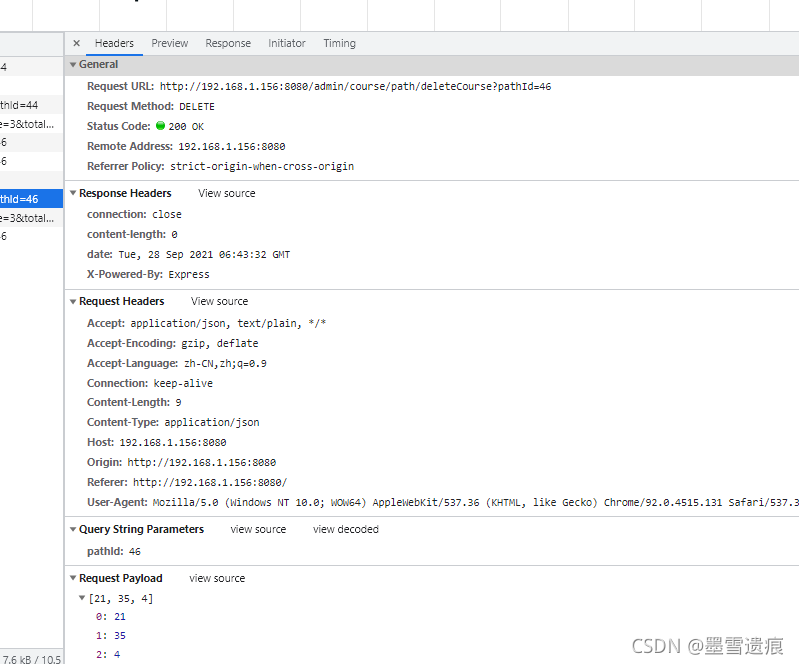Click the content-length: 0 response header
Viewport: 799px width, 664px height.
coord(132,234)
